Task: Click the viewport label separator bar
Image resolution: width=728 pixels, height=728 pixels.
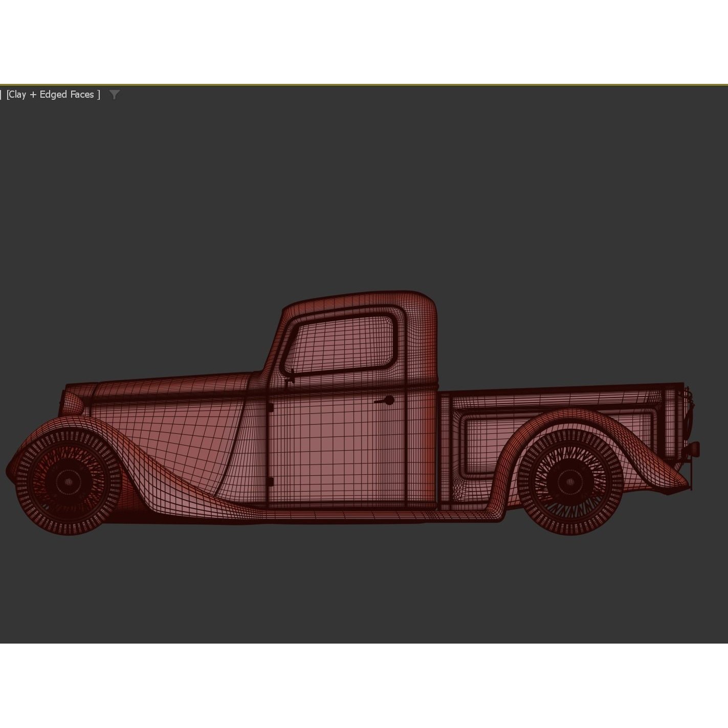Action: coord(2,94)
